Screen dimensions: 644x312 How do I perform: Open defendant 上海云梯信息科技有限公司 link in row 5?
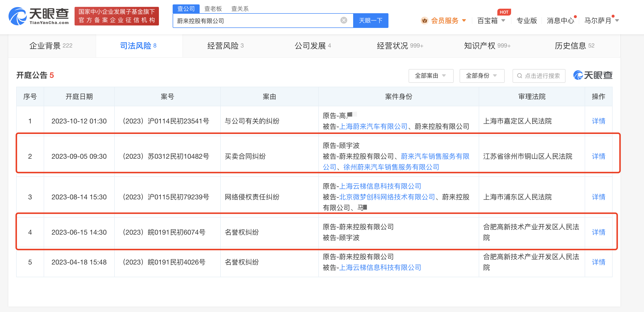click(380, 268)
